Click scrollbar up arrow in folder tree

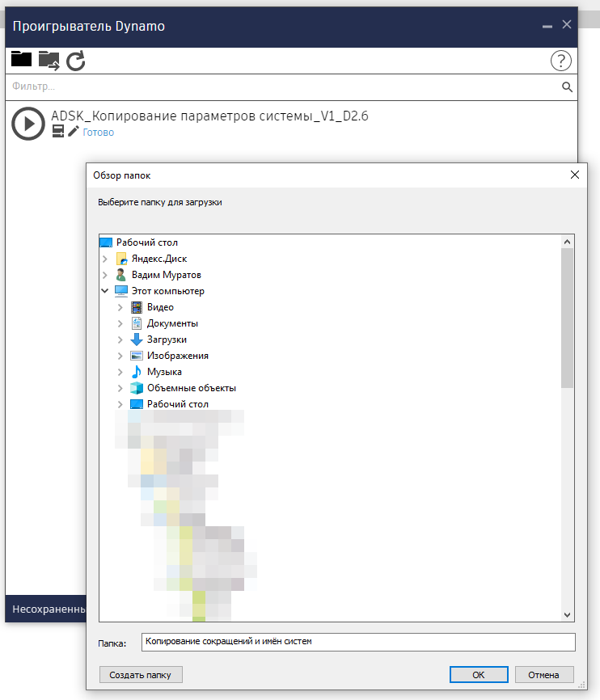pos(567,242)
